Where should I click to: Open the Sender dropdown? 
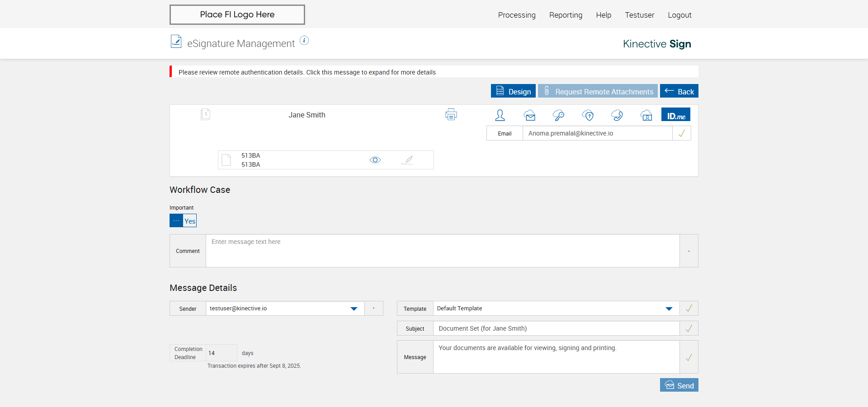(x=354, y=309)
